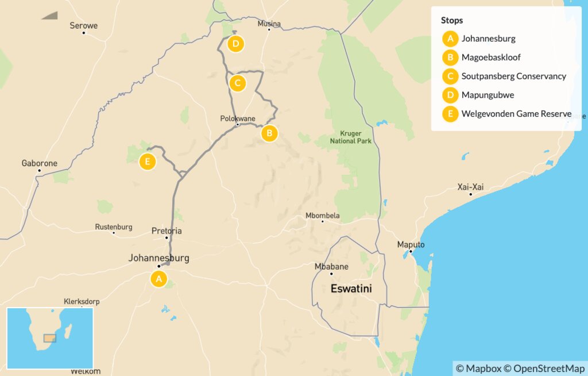
Task: Click the Pretoria city dot
Action: click(167, 238)
